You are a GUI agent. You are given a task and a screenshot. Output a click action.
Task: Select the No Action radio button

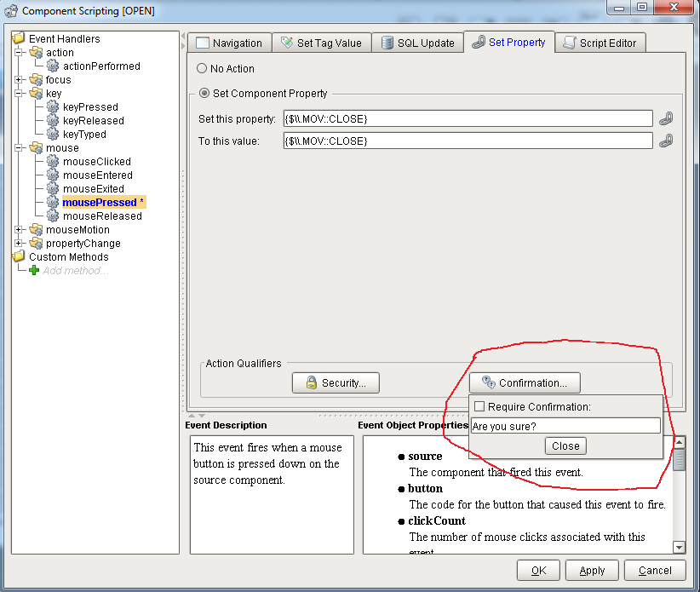[202, 68]
